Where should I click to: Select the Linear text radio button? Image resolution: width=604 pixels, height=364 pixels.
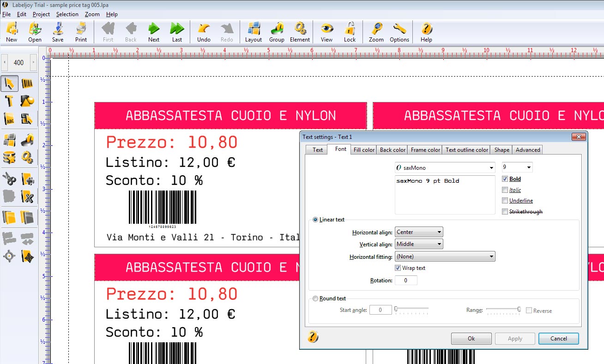tap(315, 220)
